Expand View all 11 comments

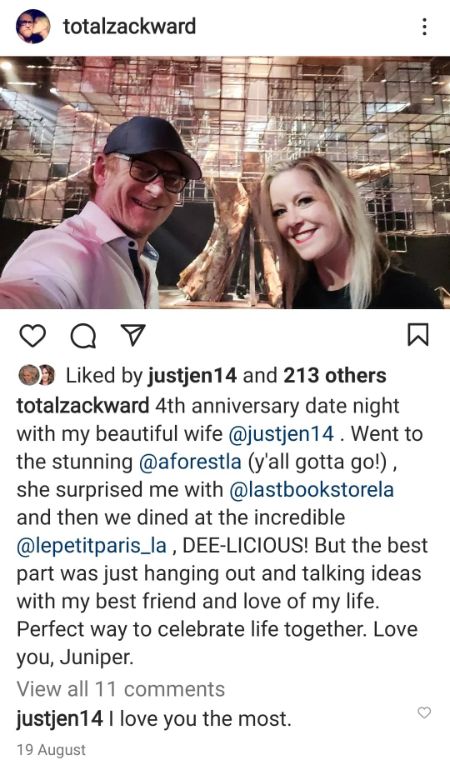pos(121,689)
